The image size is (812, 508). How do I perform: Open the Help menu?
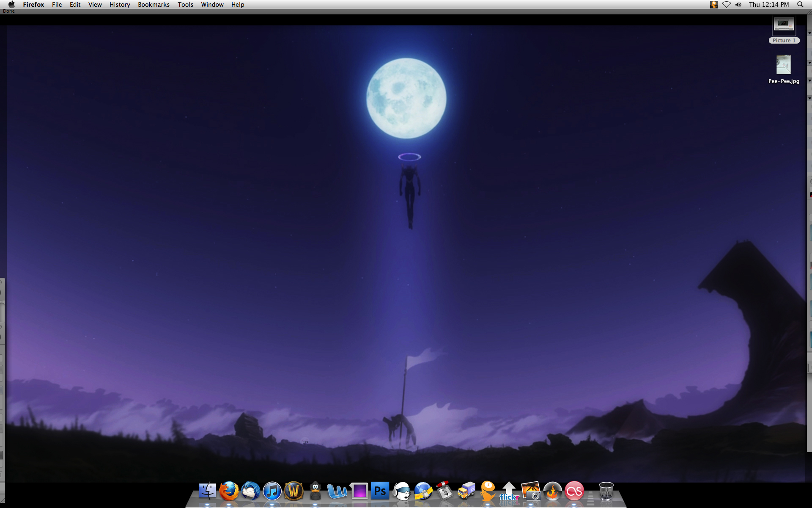(238, 5)
